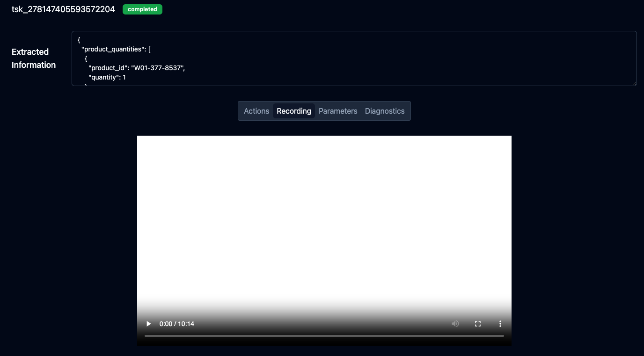Enter fullscreen mode on the video
The height and width of the screenshot is (356, 644).
click(x=478, y=324)
